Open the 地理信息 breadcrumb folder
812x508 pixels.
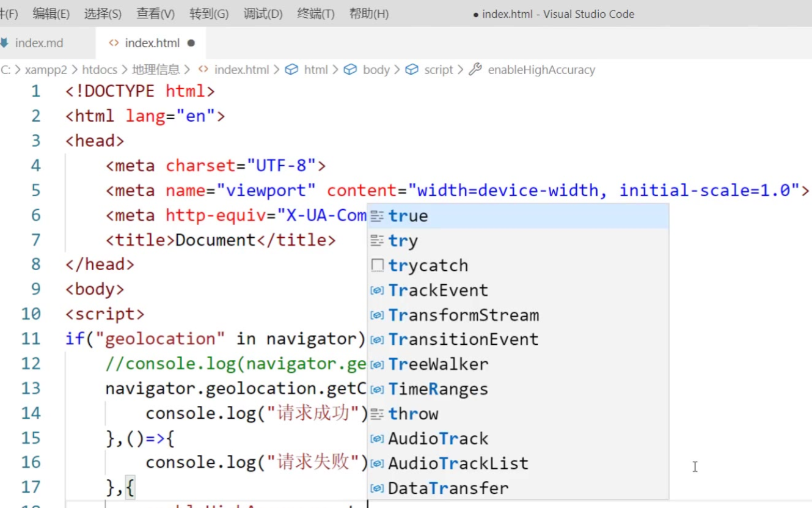pyautogui.click(x=156, y=70)
